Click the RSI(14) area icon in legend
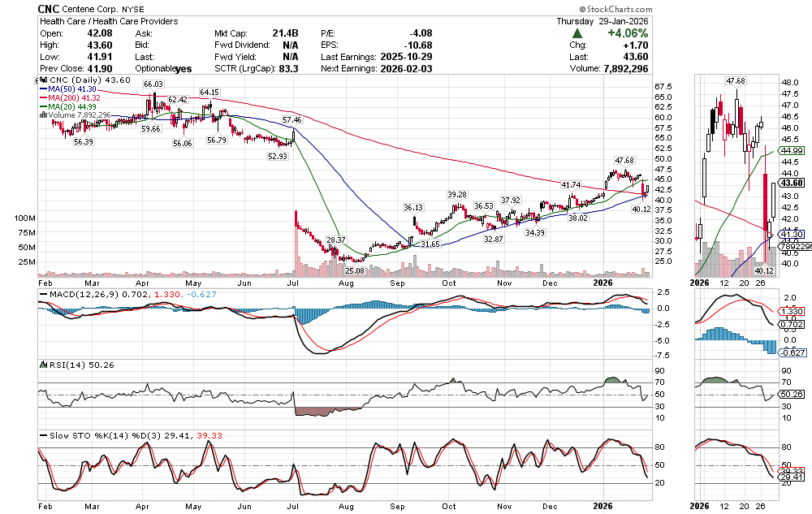The width and height of the screenshot is (812, 514). [44, 365]
